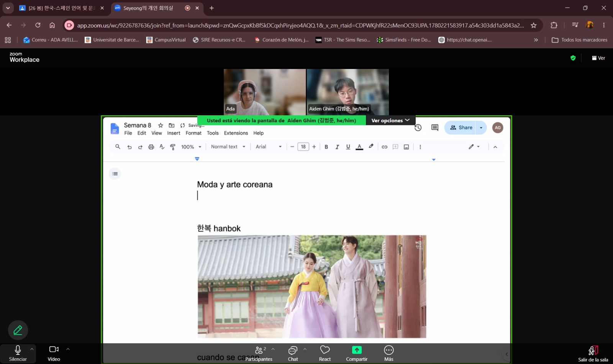Open the Arial font dropdown
Image resolution: width=613 pixels, height=364 pixels.
(x=269, y=147)
